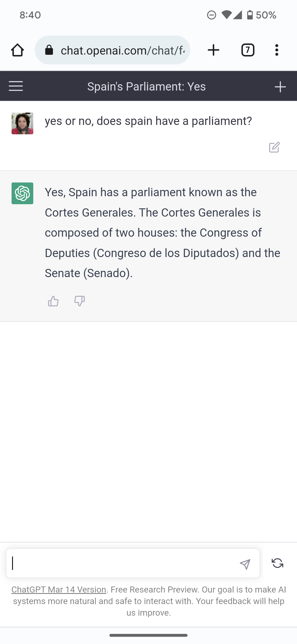The height and width of the screenshot is (644, 297).
Task: Give the response a thumbs up
Action: pyautogui.click(x=53, y=301)
